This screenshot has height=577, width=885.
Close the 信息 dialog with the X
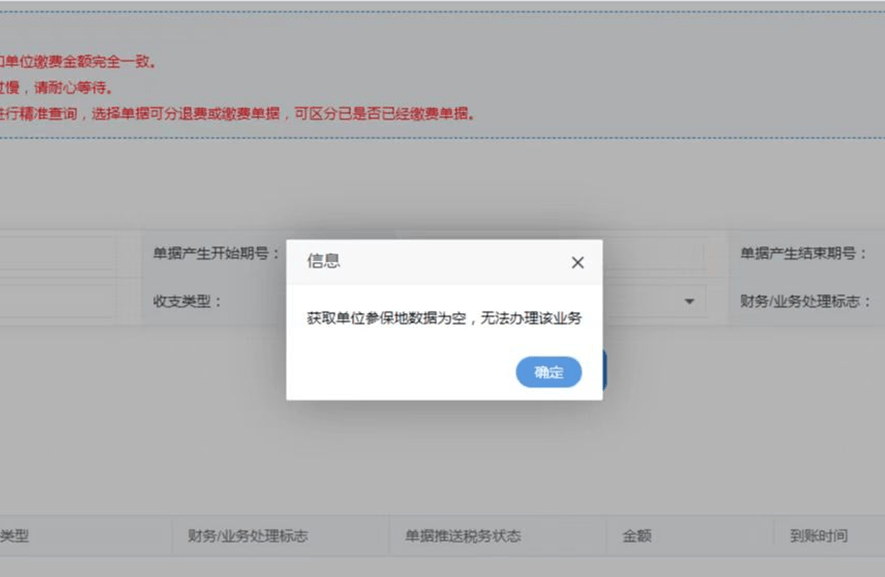[x=577, y=262]
